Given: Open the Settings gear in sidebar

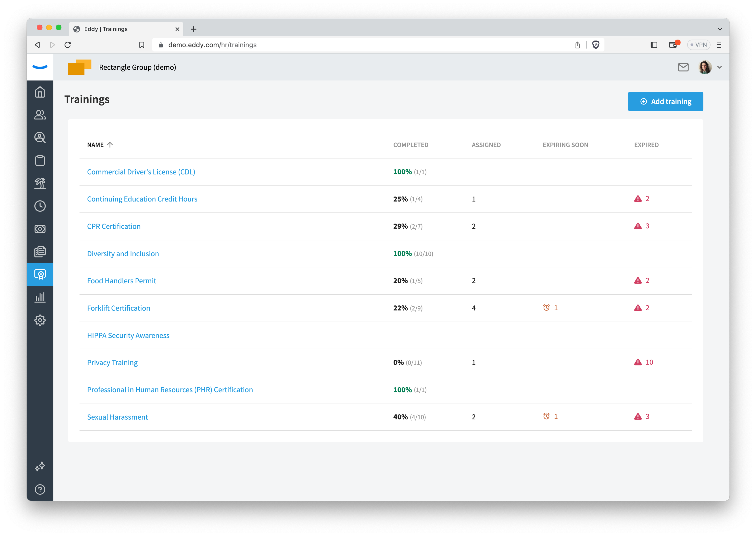Looking at the screenshot, I should [40, 320].
